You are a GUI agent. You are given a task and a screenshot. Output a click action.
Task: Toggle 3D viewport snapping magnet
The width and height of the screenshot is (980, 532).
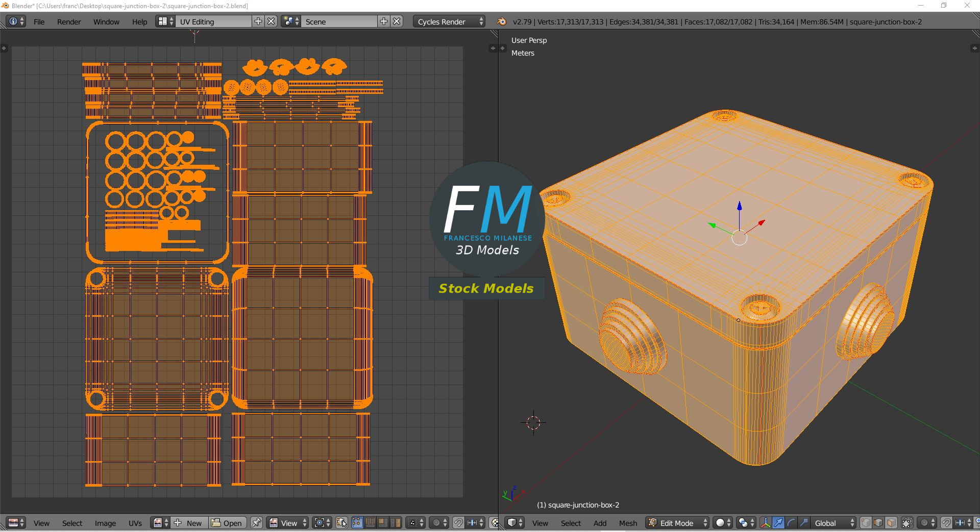pyautogui.click(x=946, y=523)
